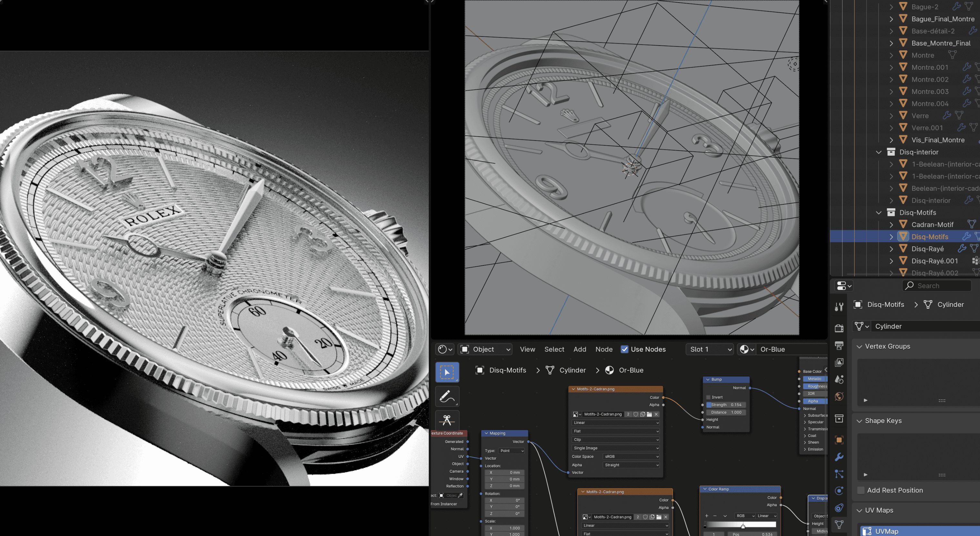This screenshot has height=536, width=980.
Task: Open the Modifiers wrench tab
Action: (839, 457)
